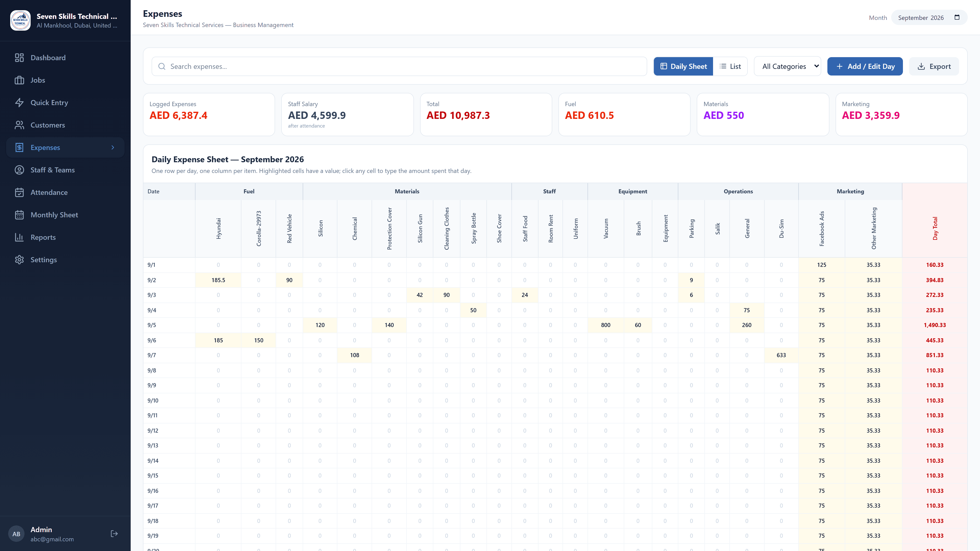Click the Protection Cover 140 cell on 9/5
This screenshot has height=551, width=980.
[x=389, y=325]
